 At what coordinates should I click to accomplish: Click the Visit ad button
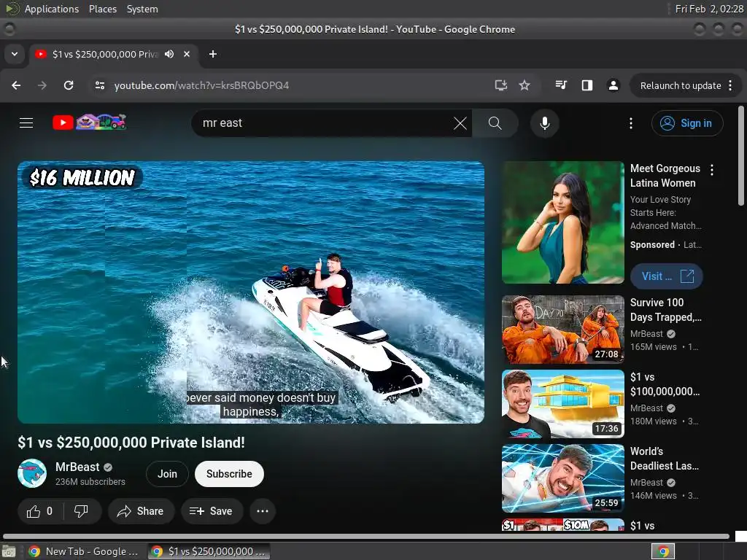click(x=667, y=276)
